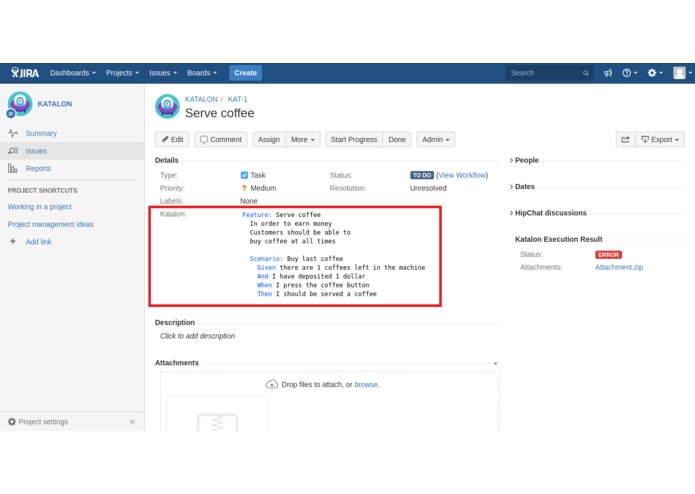Click the browse link in Attachments
This screenshot has width=695, height=494.
tap(366, 385)
